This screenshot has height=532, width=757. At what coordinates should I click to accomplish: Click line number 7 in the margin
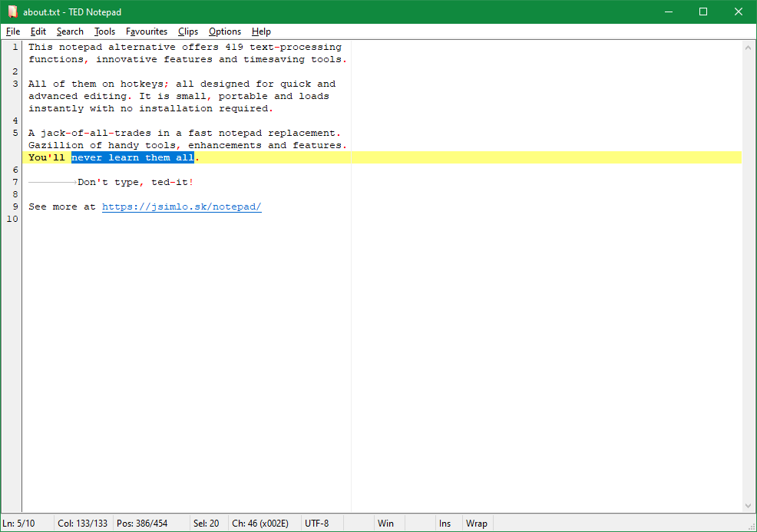tap(15, 183)
